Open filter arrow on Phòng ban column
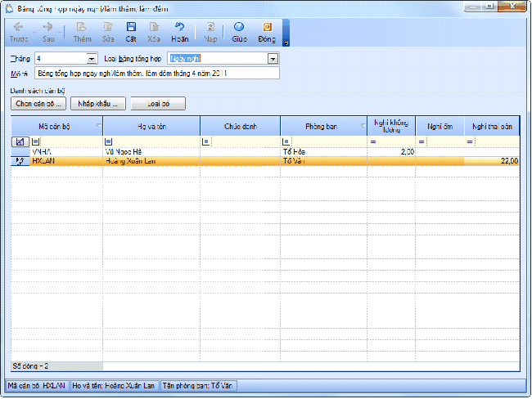This screenshot has height=399, width=532. tap(363, 126)
